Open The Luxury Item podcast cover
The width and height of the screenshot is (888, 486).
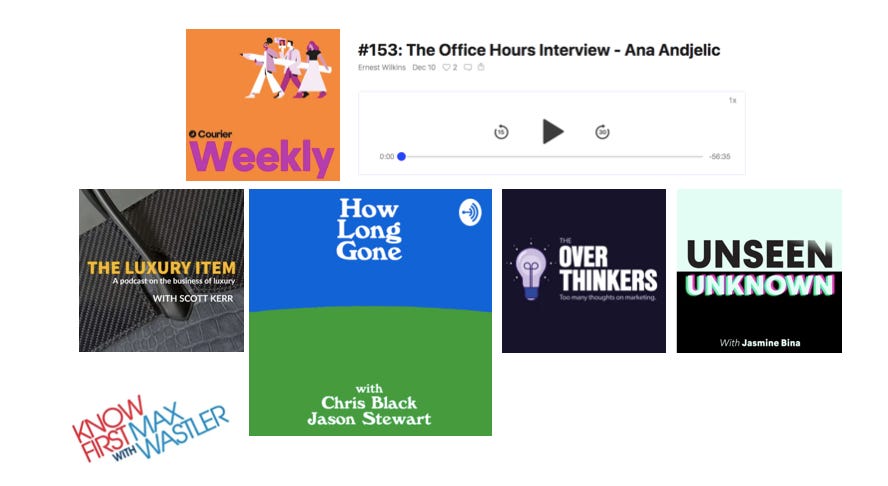click(161, 270)
